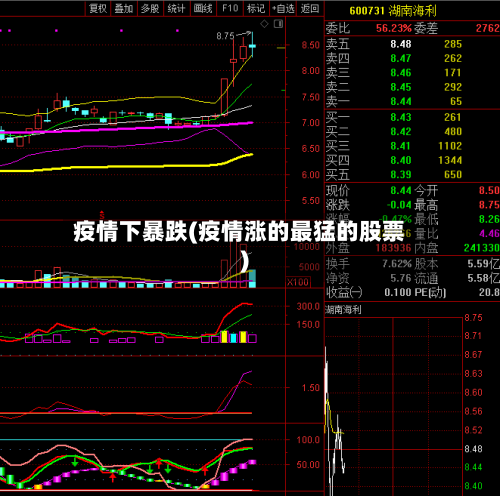Switch to 多股 multi-stock view

150,8
